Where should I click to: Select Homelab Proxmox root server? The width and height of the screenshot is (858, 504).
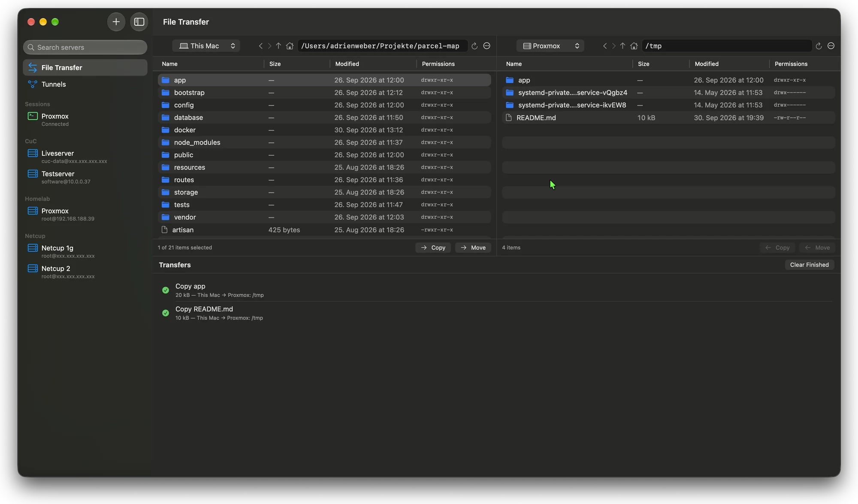[x=85, y=214]
